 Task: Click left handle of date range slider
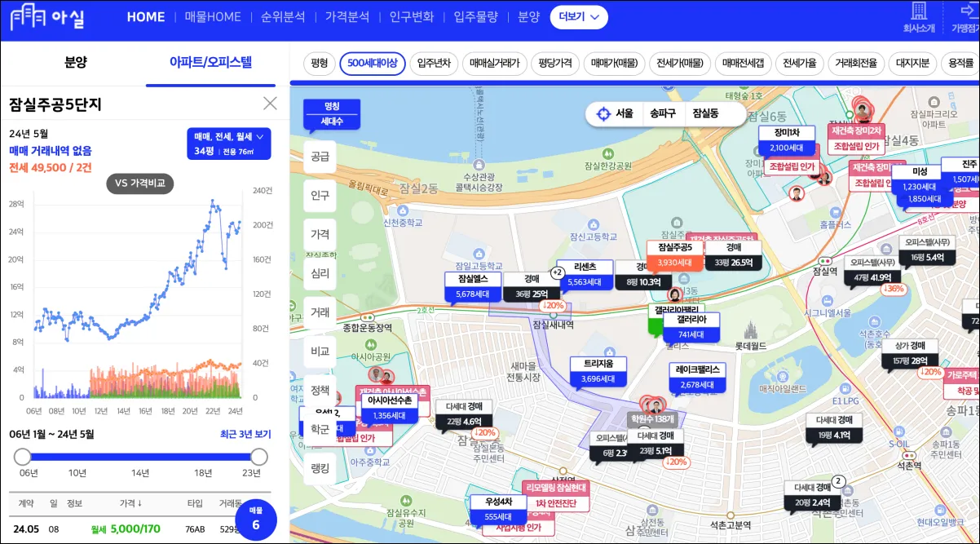22,456
